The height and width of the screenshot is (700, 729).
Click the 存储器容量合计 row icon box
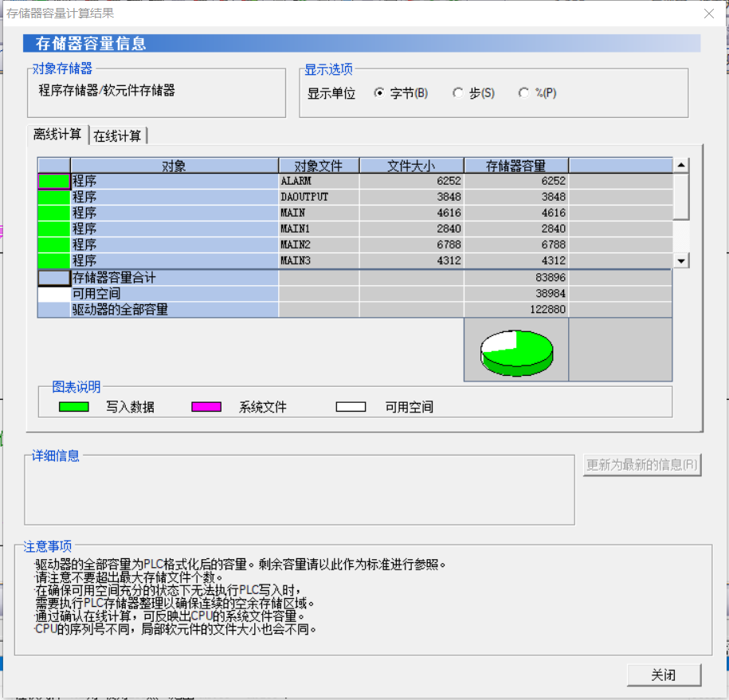[x=54, y=278]
